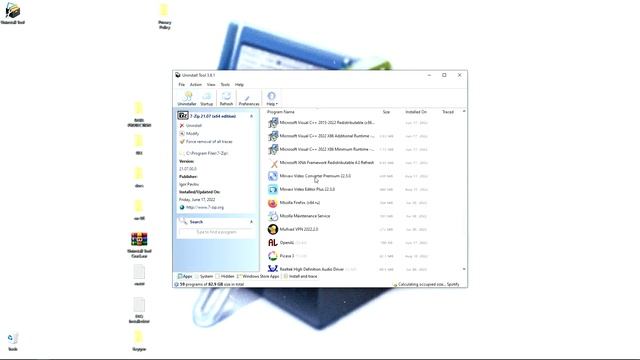The width and height of the screenshot is (640, 360).
Task: Open the Privacy Policy desktop folder
Action: point(164,16)
